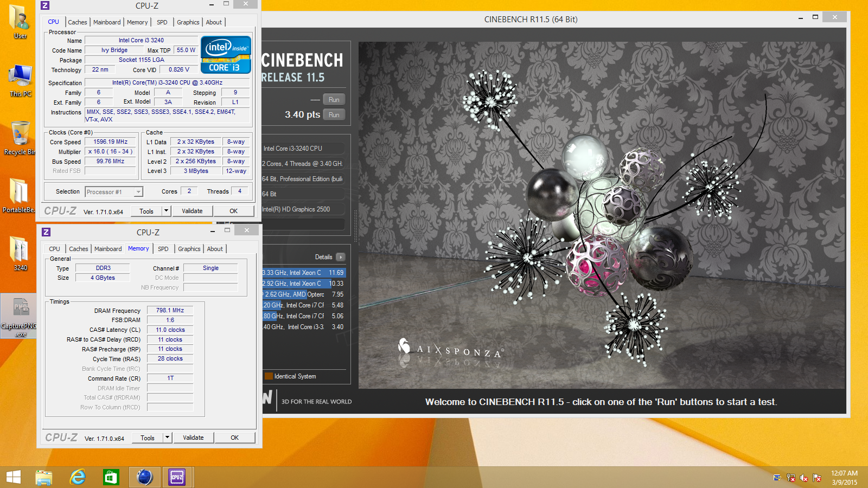Click the Windows Start button
Screen dimensions: 868x488
[13, 477]
